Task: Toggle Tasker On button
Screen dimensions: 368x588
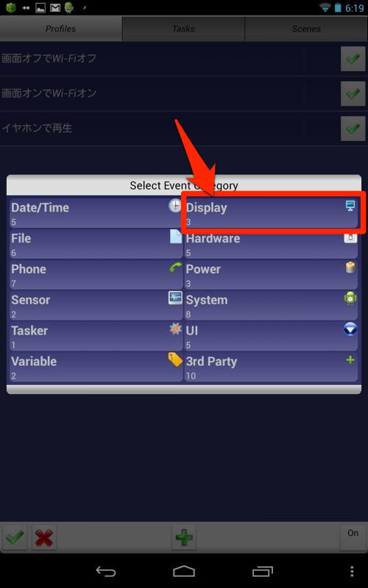Action: 353,538
